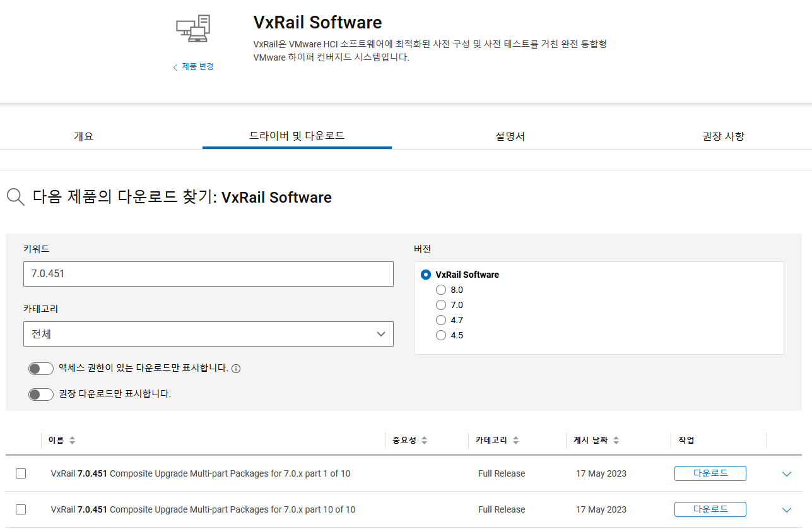This screenshot has width=812, height=529.
Task: Open VxRail 7.0.451 part 1 of 10 name
Action: click(201, 473)
